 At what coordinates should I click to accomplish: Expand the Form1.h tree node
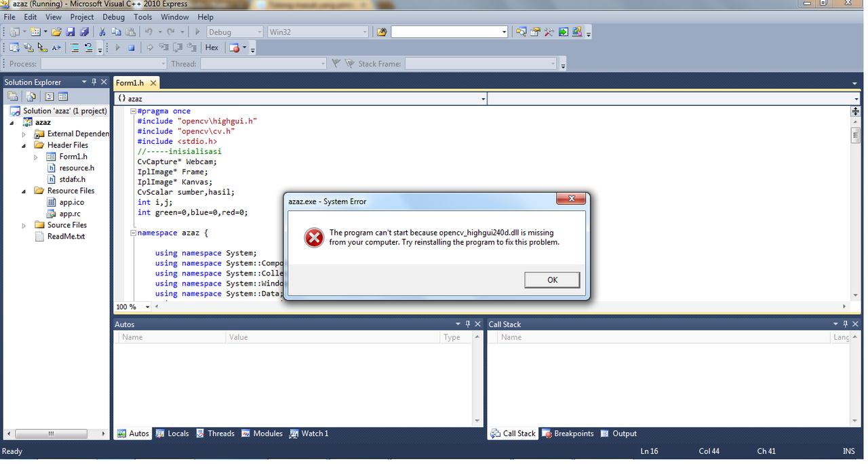point(36,157)
